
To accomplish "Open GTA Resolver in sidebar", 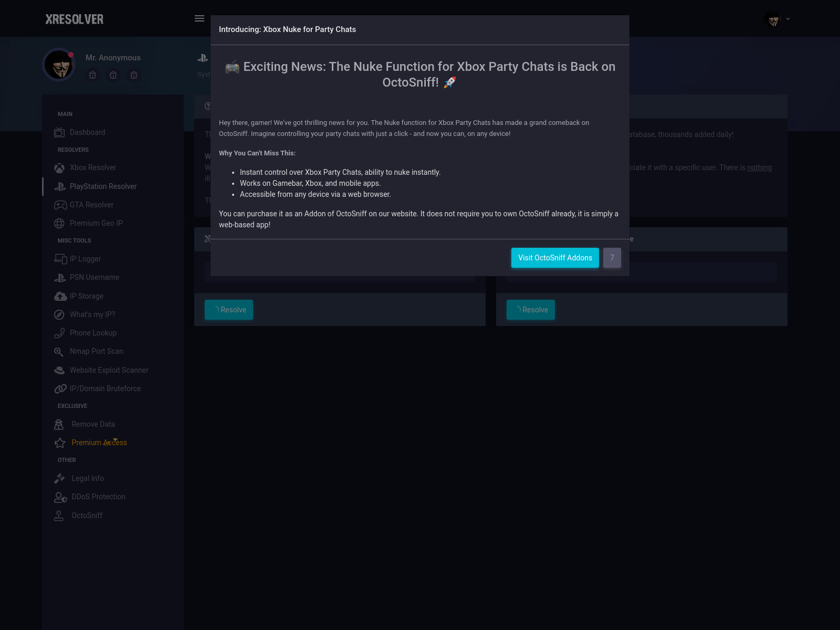I will click(91, 205).
